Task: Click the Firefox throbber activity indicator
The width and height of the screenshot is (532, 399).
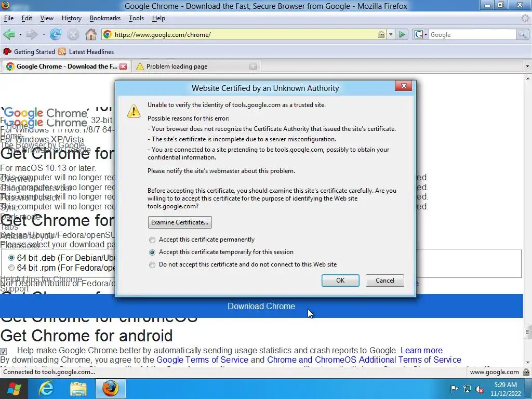Action: pos(525,18)
